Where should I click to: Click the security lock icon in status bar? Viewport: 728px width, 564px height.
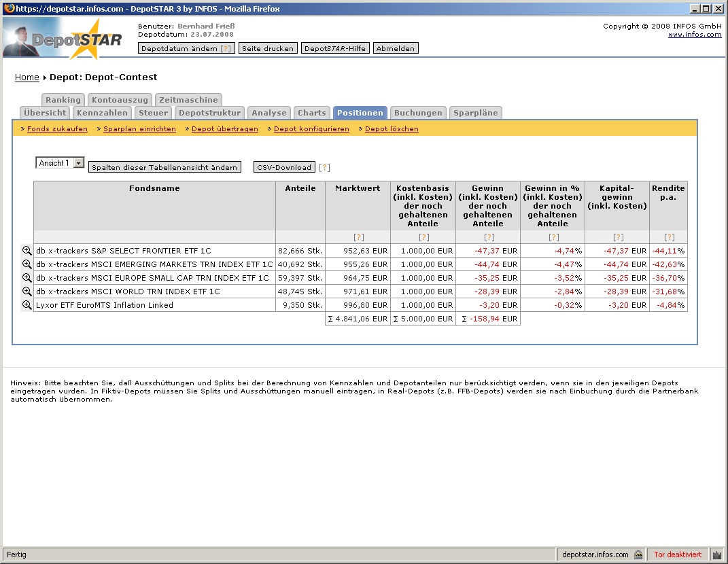638,554
